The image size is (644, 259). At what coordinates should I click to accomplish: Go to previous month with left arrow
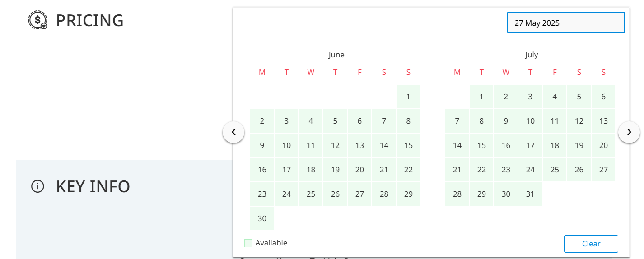(233, 132)
